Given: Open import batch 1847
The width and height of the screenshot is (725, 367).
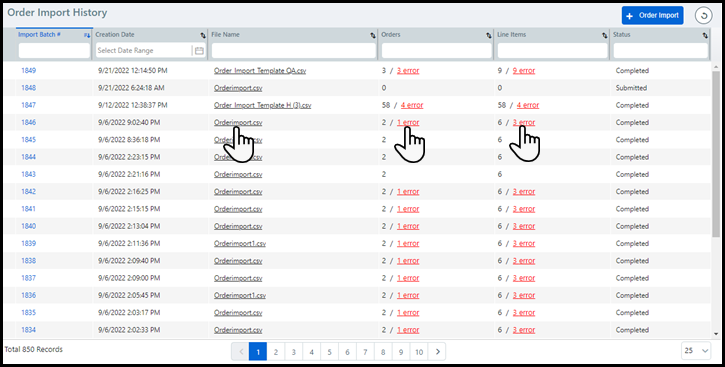Looking at the screenshot, I should click(28, 105).
